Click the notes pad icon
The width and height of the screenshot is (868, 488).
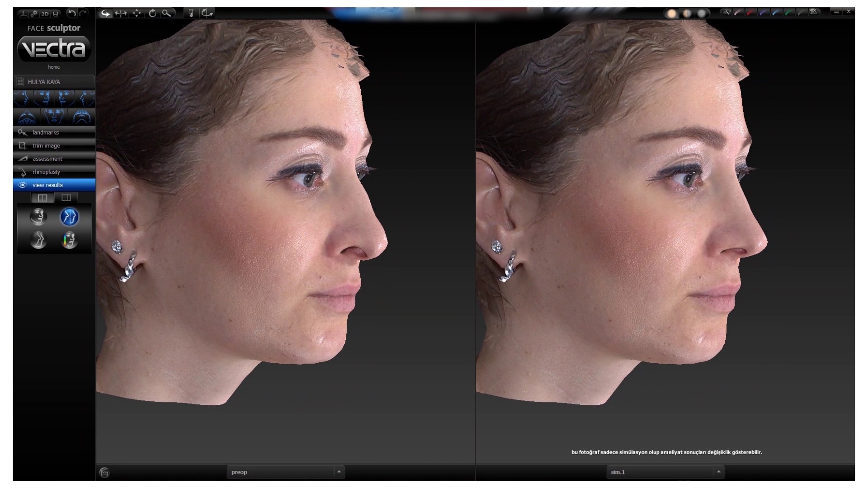pyautogui.click(x=814, y=12)
